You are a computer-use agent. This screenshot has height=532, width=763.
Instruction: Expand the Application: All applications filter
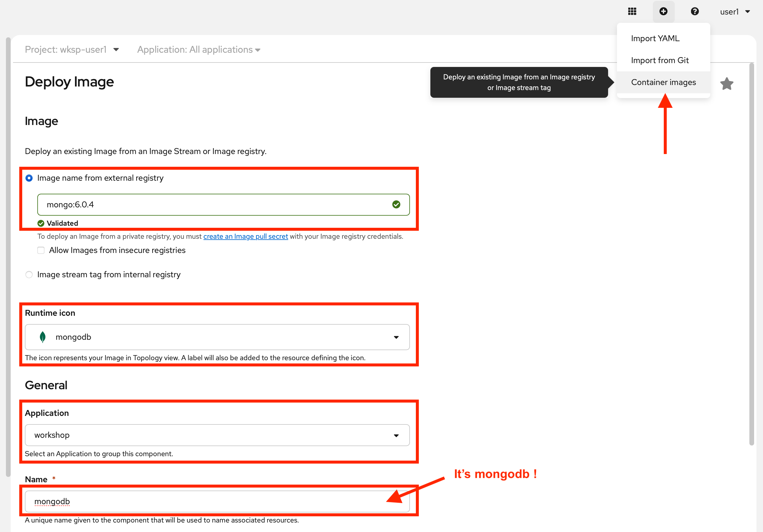coord(199,49)
